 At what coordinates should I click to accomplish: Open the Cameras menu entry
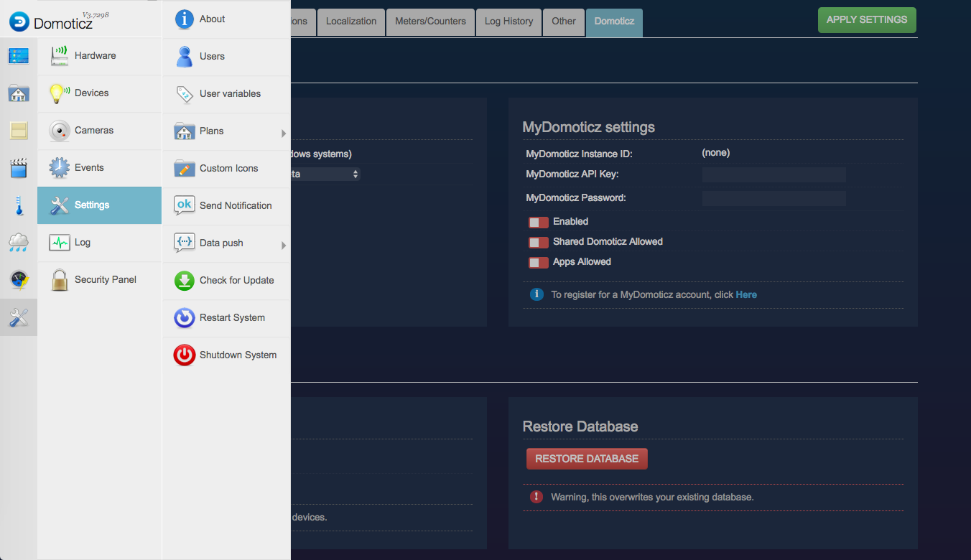tap(99, 131)
